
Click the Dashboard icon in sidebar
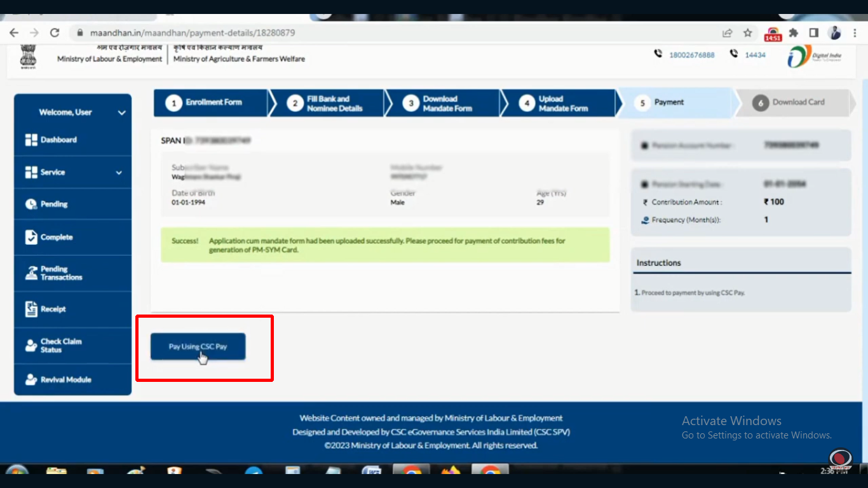pyautogui.click(x=31, y=140)
